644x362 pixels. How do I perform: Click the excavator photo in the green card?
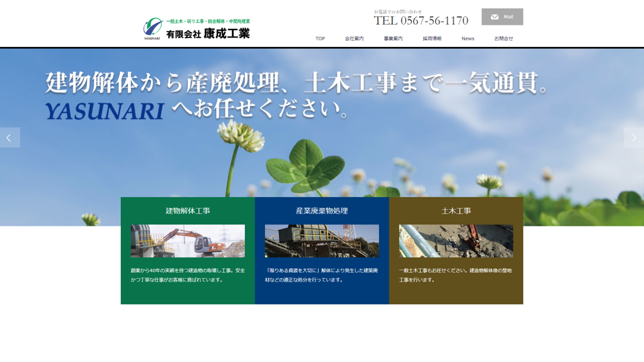188,241
